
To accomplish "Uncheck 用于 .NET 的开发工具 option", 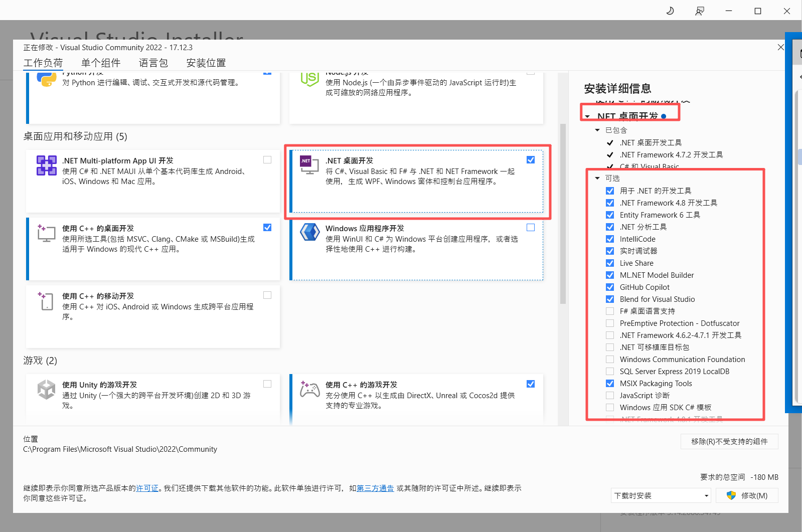I will point(610,191).
